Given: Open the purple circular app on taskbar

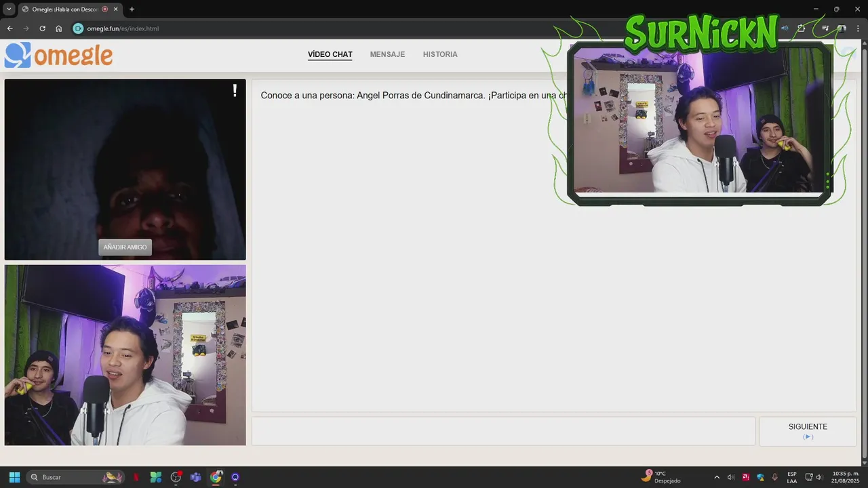Looking at the screenshot, I should 235,477.
